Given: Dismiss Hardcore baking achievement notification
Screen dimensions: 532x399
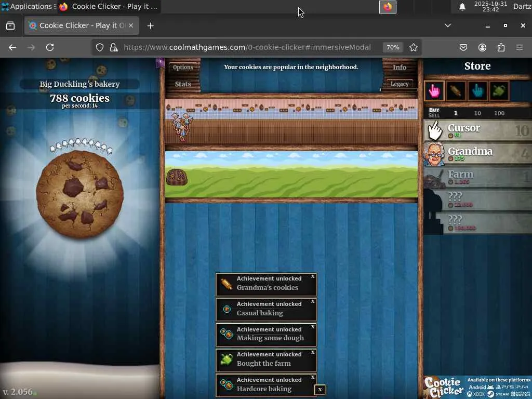Looking at the screenshot, I should pyautogui.click(x=313, y=377).
